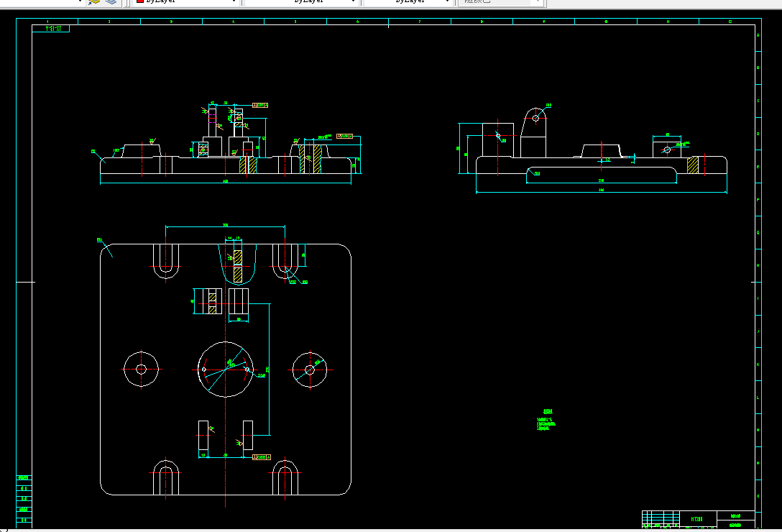
Task: Select the inner hole of the right round boss
Action: (x=310, y=370)
